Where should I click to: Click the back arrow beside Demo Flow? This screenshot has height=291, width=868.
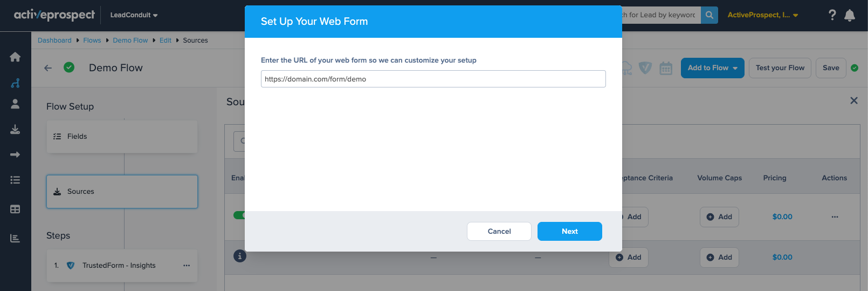48,68
